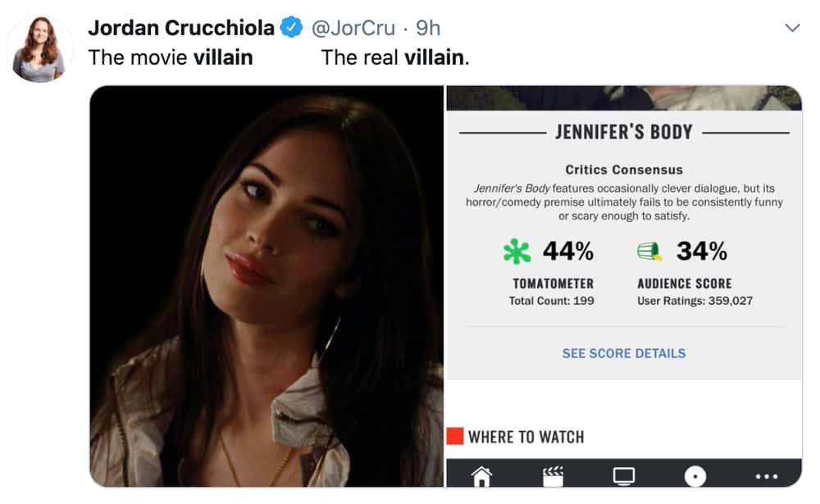Click the red square beside Where to Watch

[455, 436]
